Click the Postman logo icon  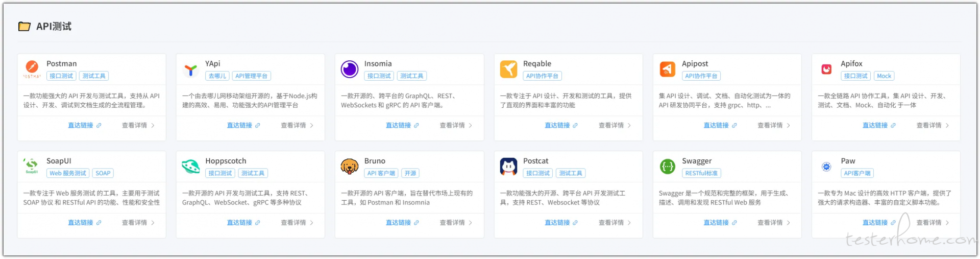(x=32, y=69)
